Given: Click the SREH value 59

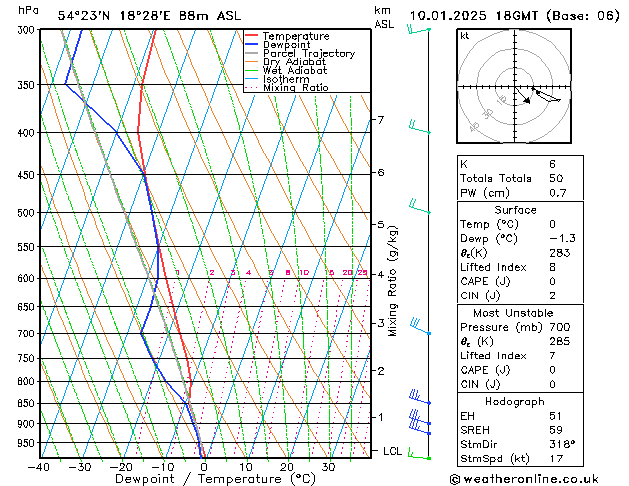Looking at the screenshot, I should [556, 430].
